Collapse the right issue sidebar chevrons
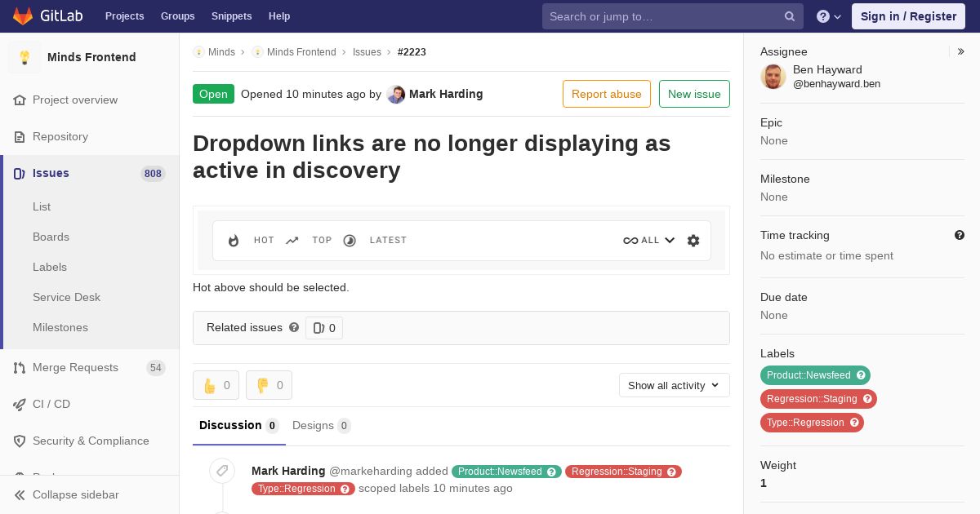 pyautogui.click(x=961, y=51)
